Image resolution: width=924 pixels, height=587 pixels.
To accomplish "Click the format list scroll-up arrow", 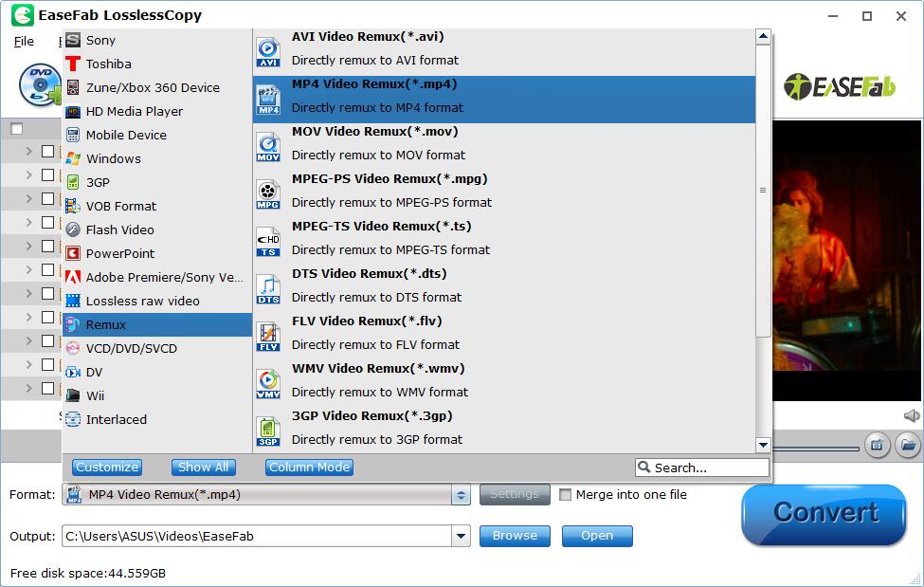I will pyautogui.click(x=763, y=37).
